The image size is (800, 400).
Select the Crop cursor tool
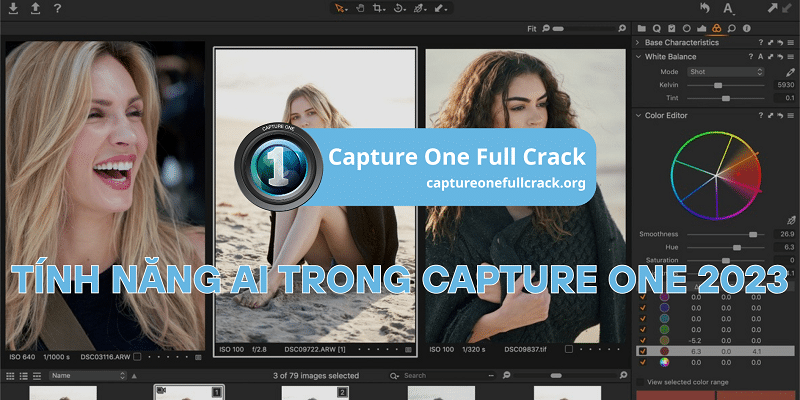(x=379, y=8)
